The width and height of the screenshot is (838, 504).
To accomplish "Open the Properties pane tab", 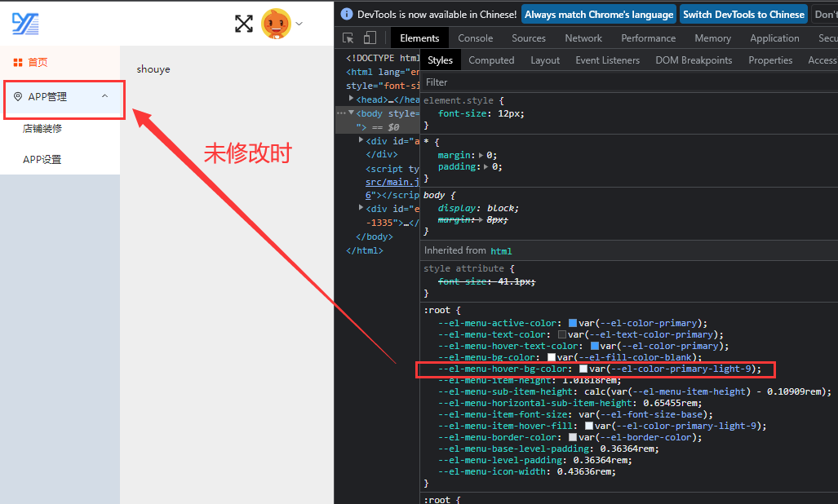I will (x=770, y=60).
